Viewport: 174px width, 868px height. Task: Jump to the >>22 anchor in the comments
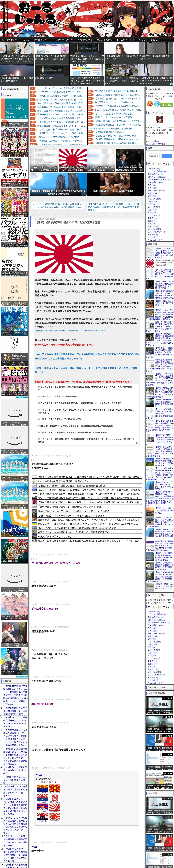(x=39, y=775)
